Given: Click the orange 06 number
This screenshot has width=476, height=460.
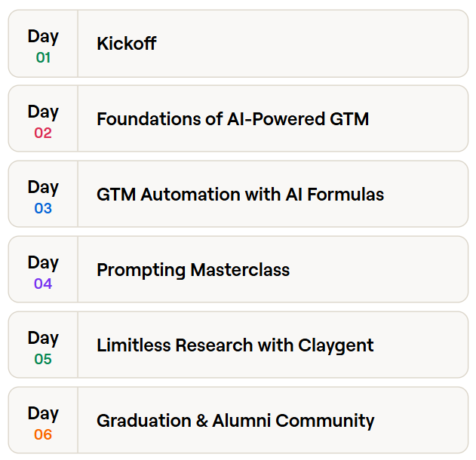Looking at the screenshot, I should point(43,435).
